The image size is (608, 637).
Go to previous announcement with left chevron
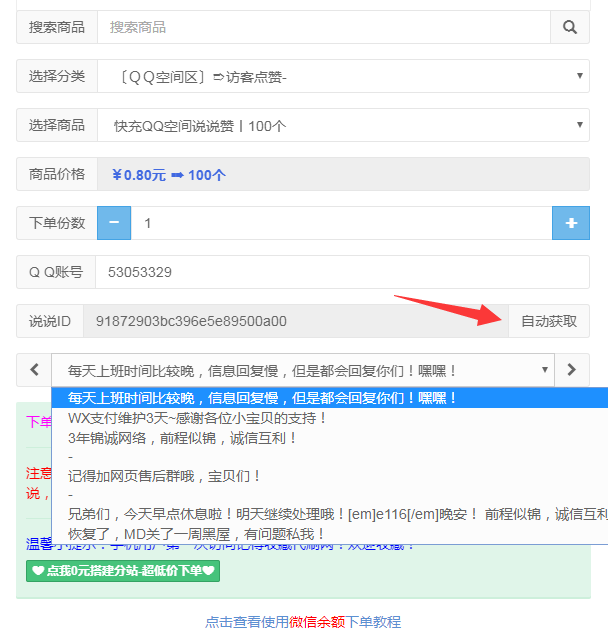point(34,369)
